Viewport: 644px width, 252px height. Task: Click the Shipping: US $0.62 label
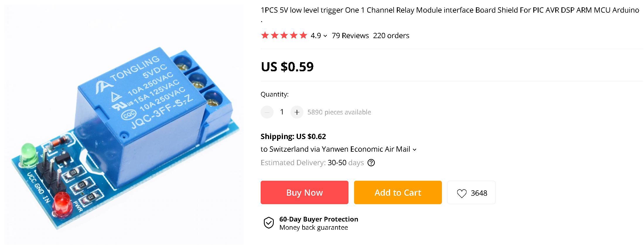tap(293, 136)
